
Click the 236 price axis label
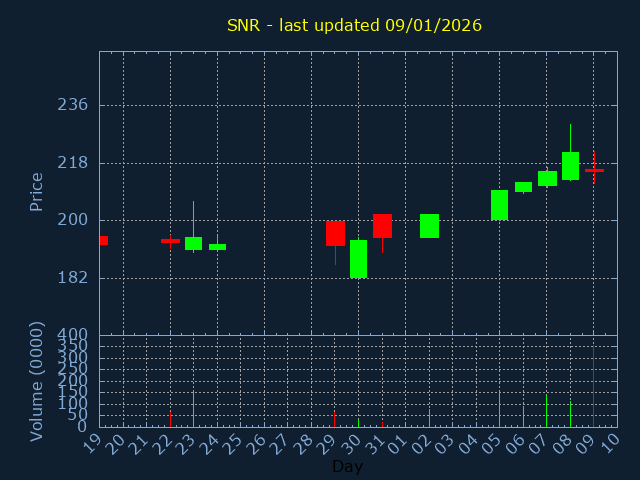(72, 105)
